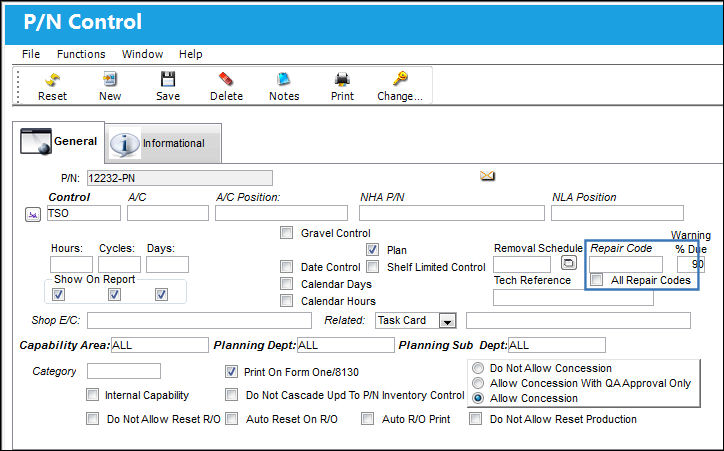
Task: Save the record using the floppy disk icon
Action: (x=168, y=79)
